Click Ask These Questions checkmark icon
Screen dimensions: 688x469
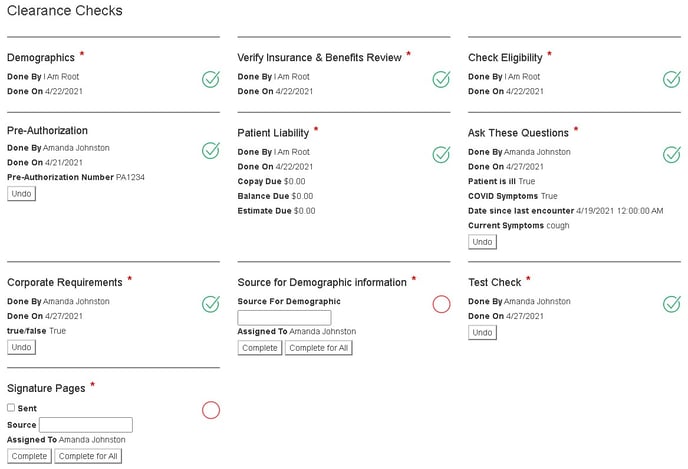point(672,154)
